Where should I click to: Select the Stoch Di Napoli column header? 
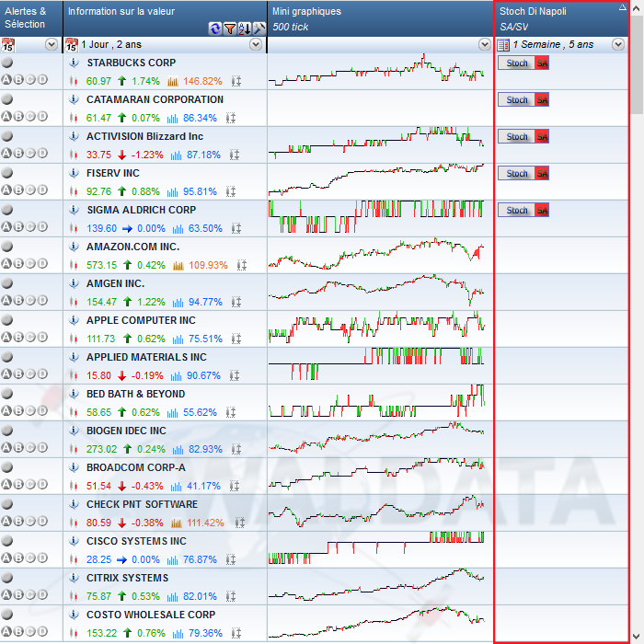[x=561, y=18]
